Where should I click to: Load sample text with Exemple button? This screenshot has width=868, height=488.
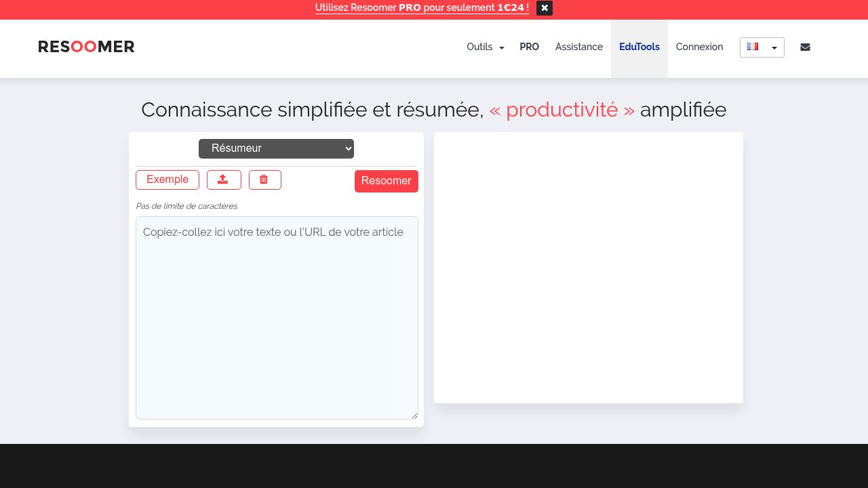[167, 180]
